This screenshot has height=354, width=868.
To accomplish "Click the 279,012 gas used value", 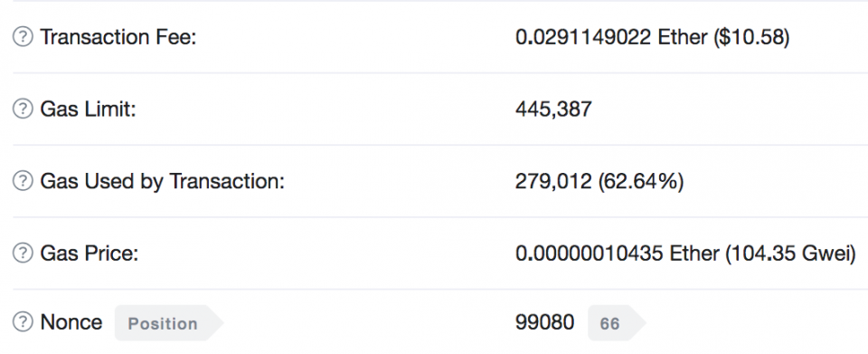I will click(x=553, y=181).
